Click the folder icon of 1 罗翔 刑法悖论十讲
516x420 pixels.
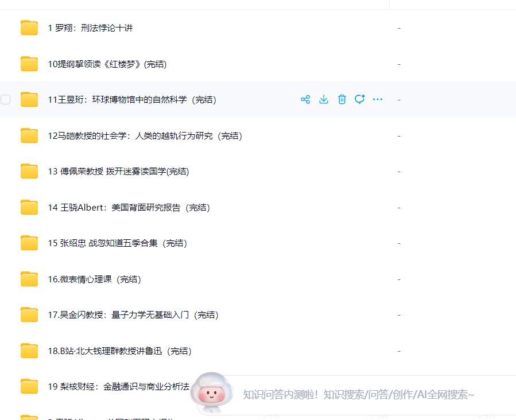tap(29, 28)
